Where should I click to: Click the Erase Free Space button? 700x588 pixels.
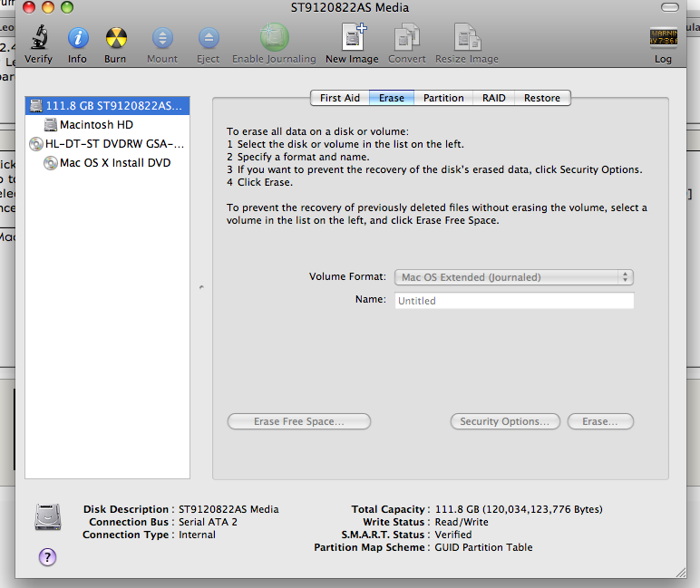[298, 421]
